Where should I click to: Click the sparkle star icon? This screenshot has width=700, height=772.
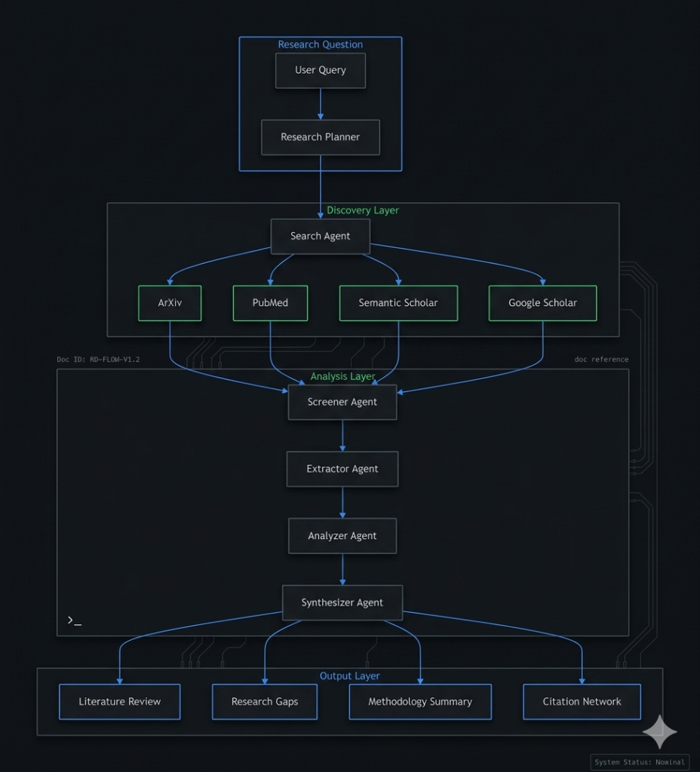click(659, 732)
